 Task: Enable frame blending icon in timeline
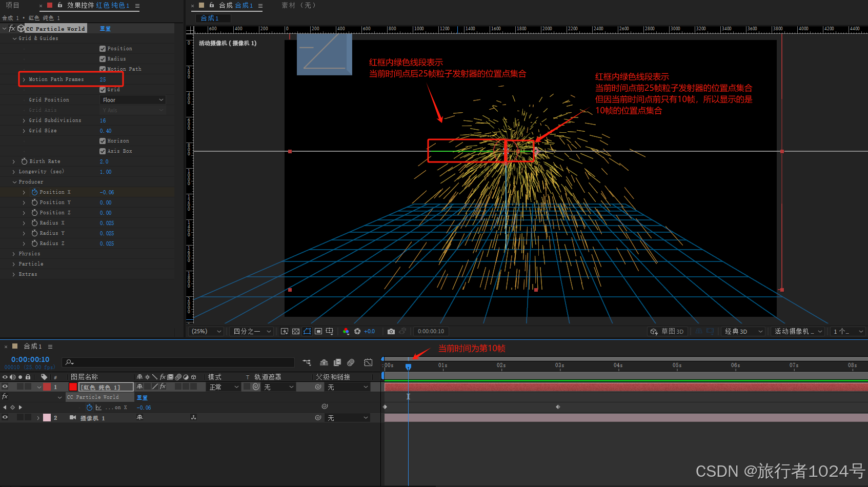pos(337,362)
